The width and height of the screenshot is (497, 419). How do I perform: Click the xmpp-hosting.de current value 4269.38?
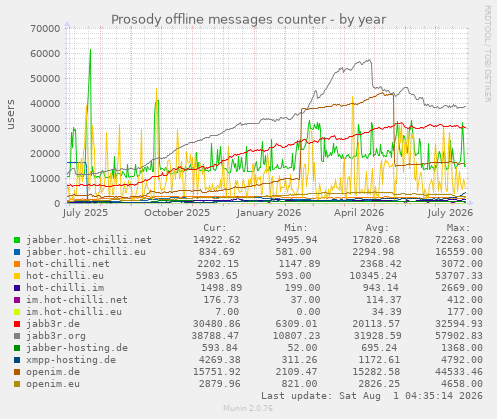click(220, 360)
